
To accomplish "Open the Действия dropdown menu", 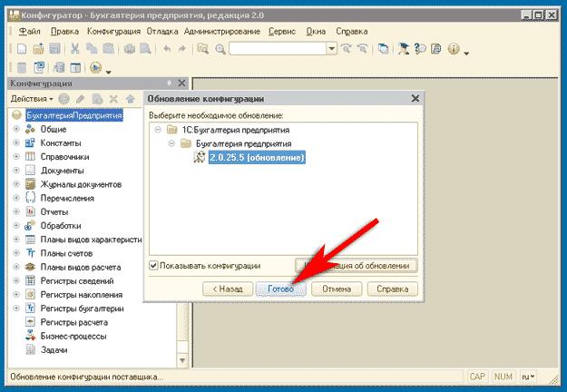I will pyautogui.click(x=32, y=98).
